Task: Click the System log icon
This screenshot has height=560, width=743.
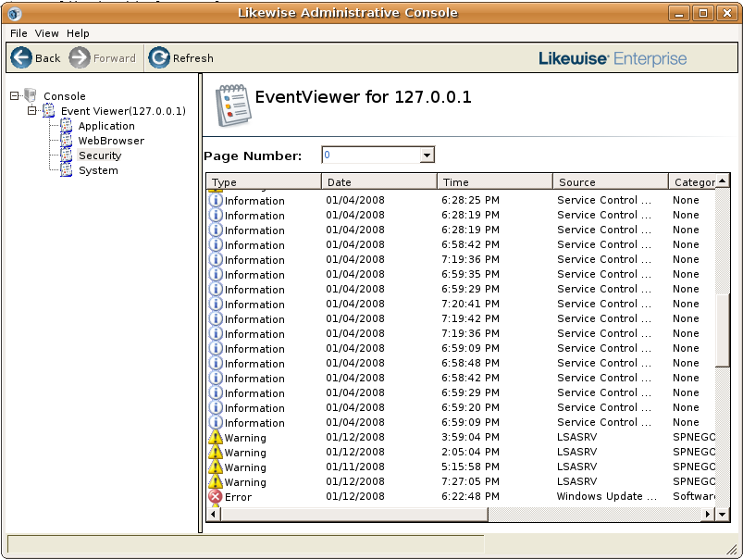Action: (x=67, y=169)
